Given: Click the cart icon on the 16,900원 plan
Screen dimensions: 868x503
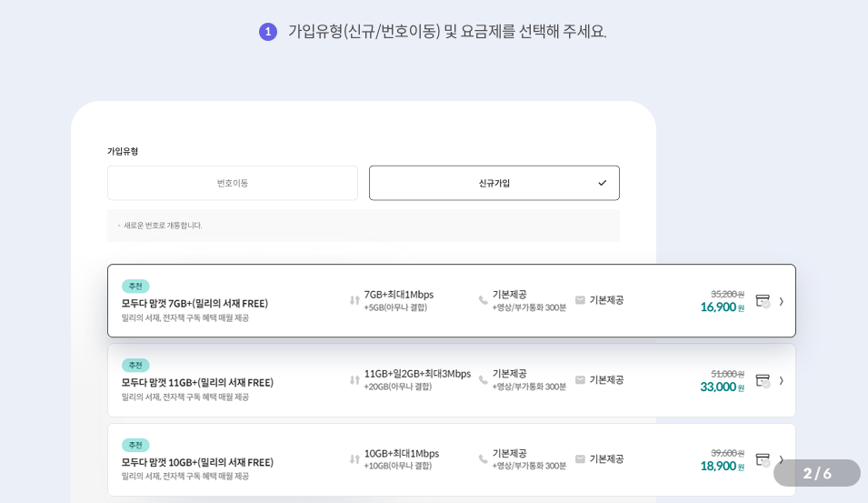Looking at the screenshot, I should pyautogui.click(x=763, y=301).
